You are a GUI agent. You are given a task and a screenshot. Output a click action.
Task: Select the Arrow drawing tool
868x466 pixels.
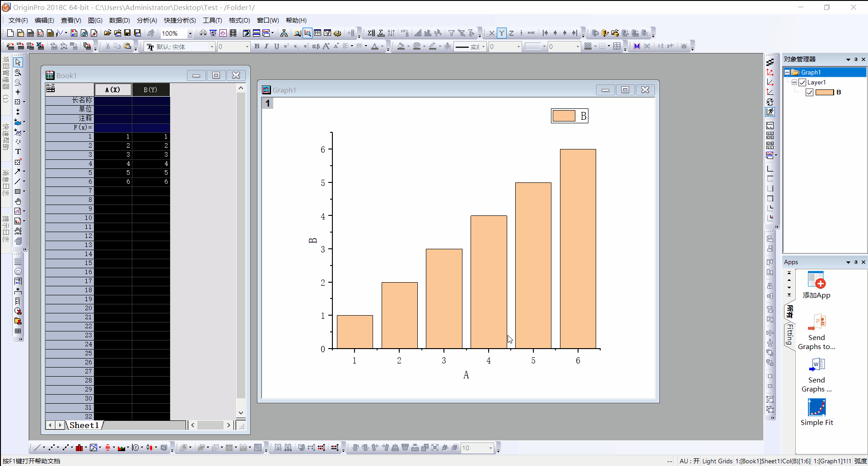[18, 172]
